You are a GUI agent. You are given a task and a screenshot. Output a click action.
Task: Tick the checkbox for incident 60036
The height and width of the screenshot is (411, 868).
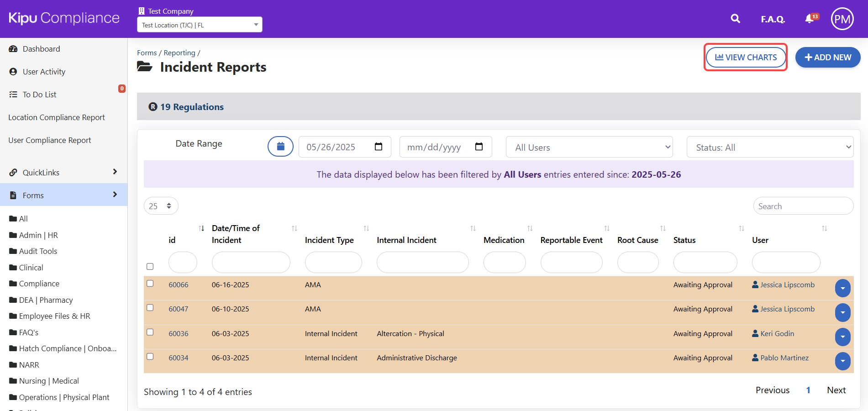coord(150,332)
